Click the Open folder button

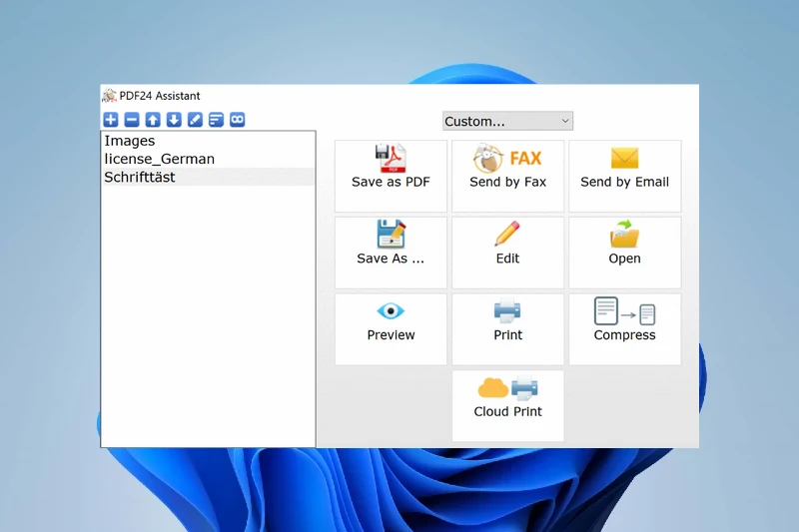[x=625, y=253]
